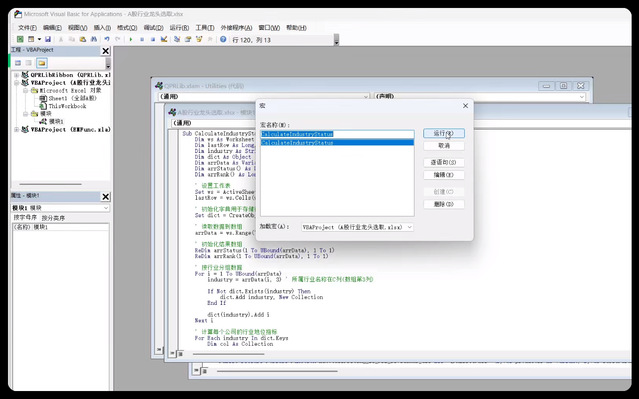The height and width of the screenshot is (399, 639).
Task: Click the View Microsoft Excel toolbar icon
Action: pos(20,39)
